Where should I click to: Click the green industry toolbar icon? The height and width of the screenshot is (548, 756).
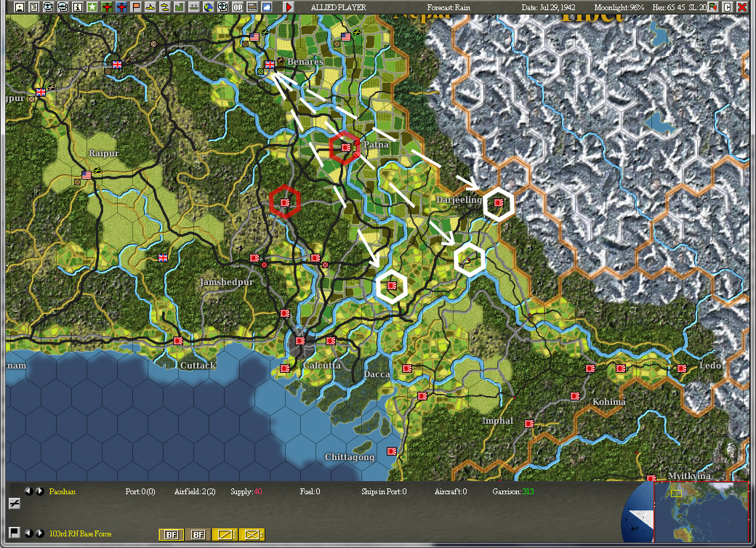[x=179, y=7]
